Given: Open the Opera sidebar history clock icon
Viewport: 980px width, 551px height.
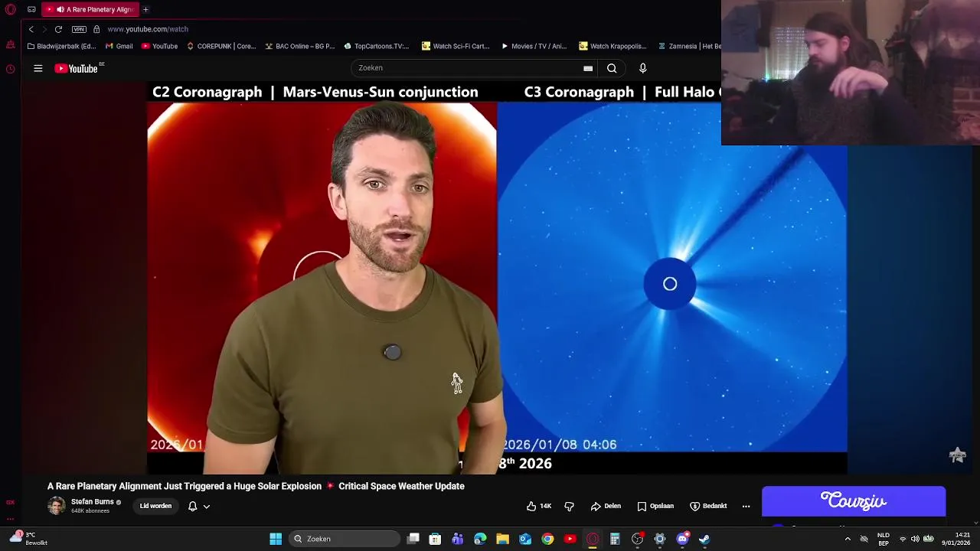Looking at the screenshot, I should point(10,69).
